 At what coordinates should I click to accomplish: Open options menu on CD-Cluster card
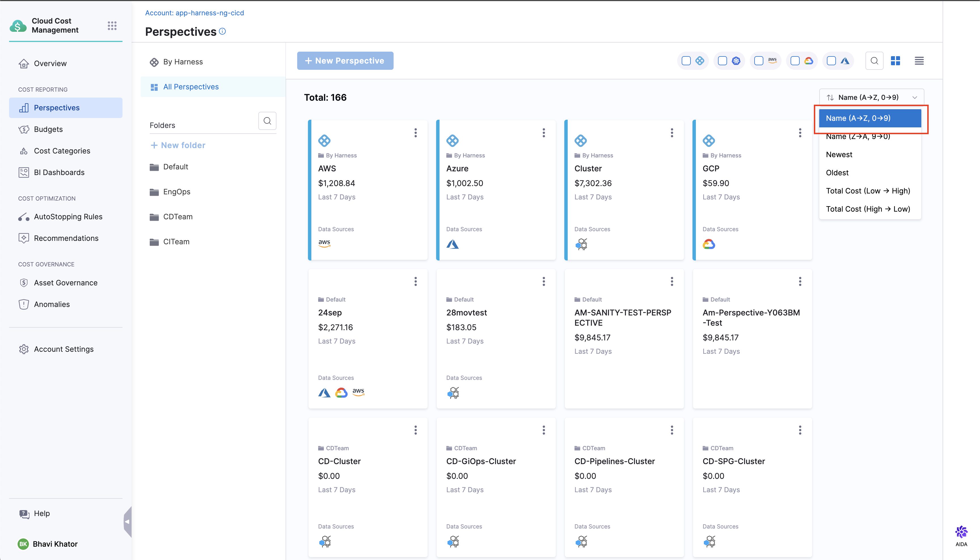(x=416, y=430)
